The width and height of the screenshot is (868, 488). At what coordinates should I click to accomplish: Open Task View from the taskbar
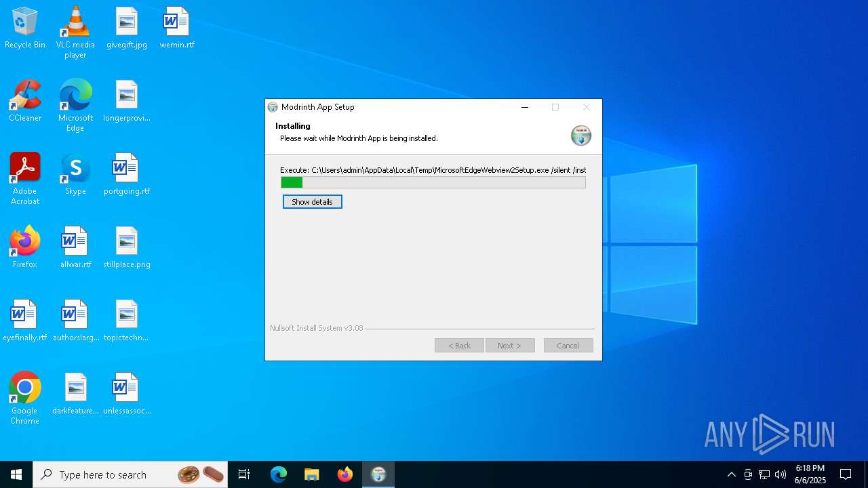tap(244, 474)
